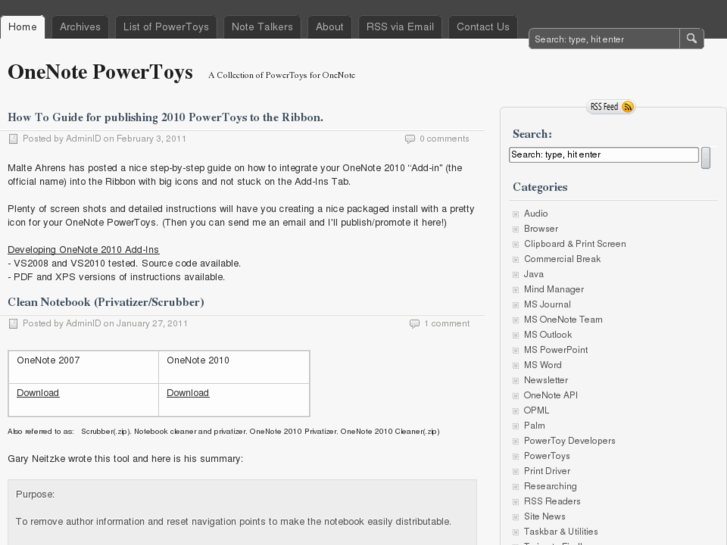Open the Contact Us tab

coord(483,27)
